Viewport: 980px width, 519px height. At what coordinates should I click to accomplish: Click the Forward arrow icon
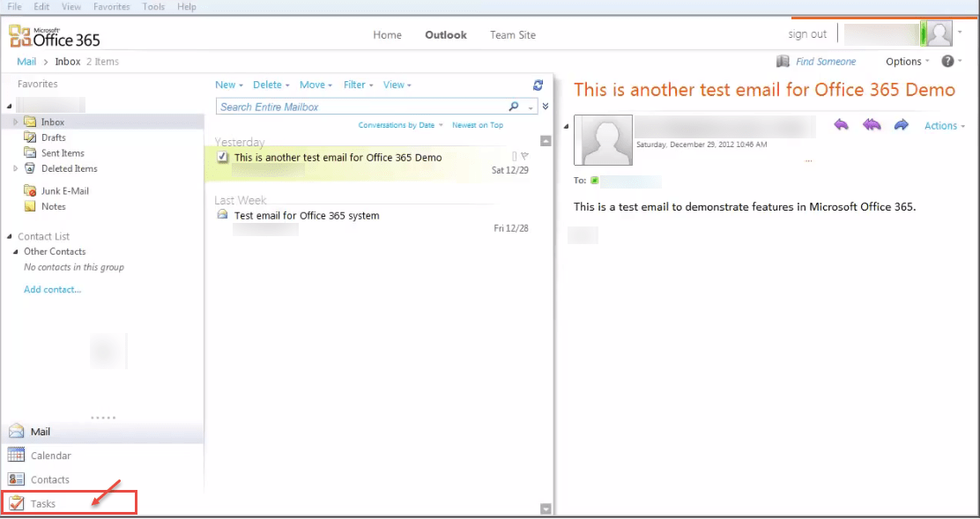pyautogui.click(x=901, y=125)
